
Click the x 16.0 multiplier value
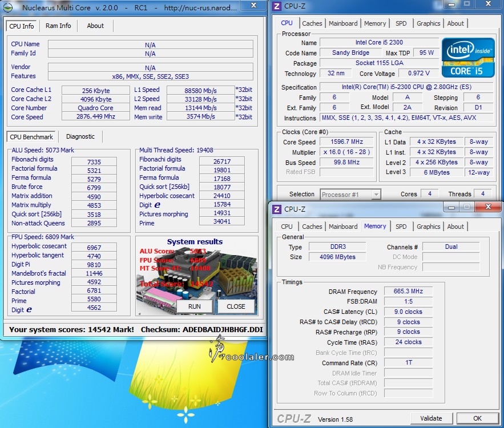coord(347,152)
